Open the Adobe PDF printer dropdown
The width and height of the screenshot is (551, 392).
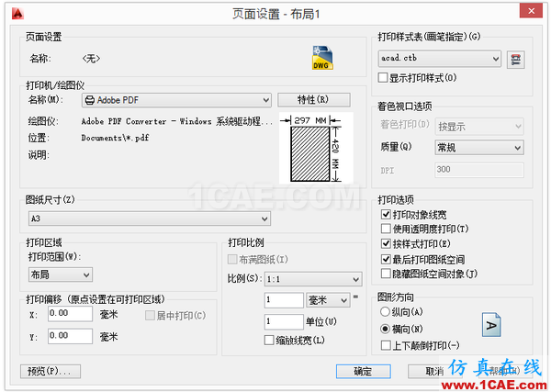point(176,100)
